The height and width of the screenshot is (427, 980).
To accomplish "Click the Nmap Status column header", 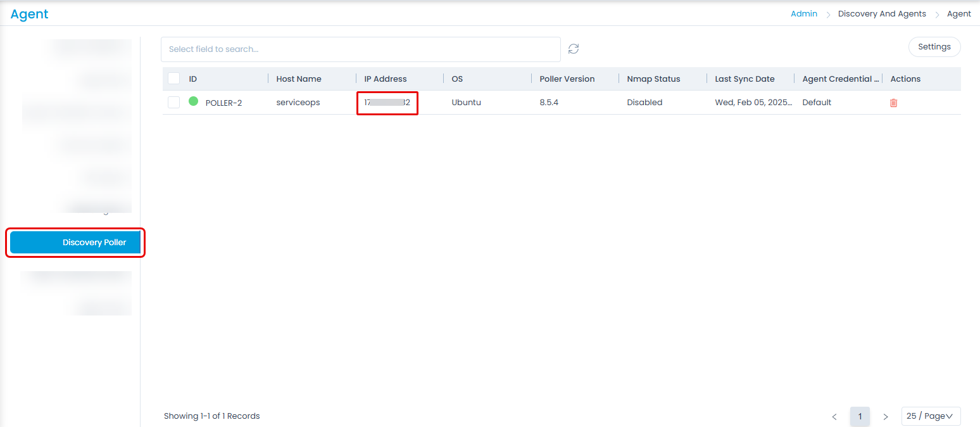I will [653, 79].
